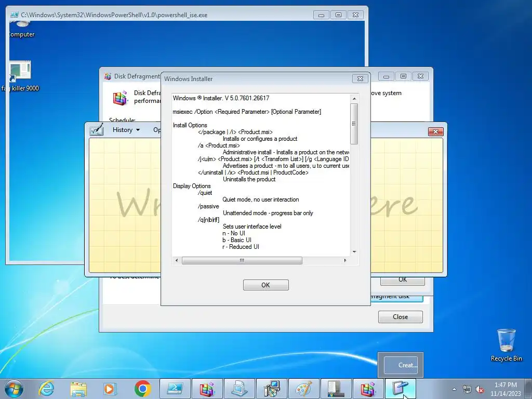Screen dimensions: 532x399
Task: Open the Recycle Bin desktop icon
Action: [x=506, y=345]
